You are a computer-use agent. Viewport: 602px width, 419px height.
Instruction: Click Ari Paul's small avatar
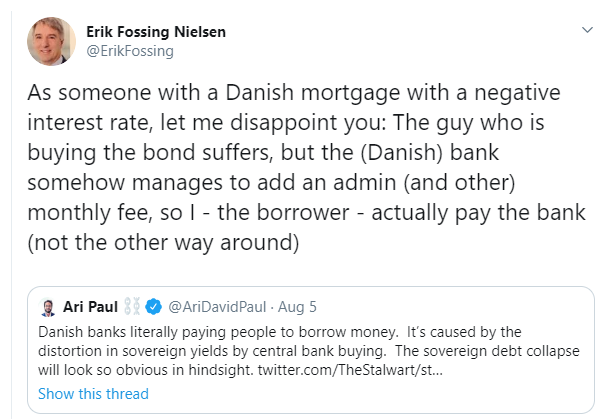click(48, 307)
